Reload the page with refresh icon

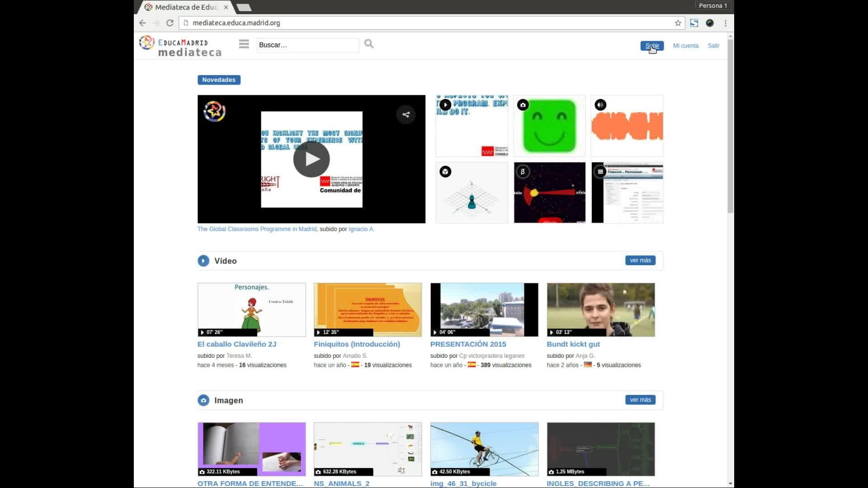170,23
